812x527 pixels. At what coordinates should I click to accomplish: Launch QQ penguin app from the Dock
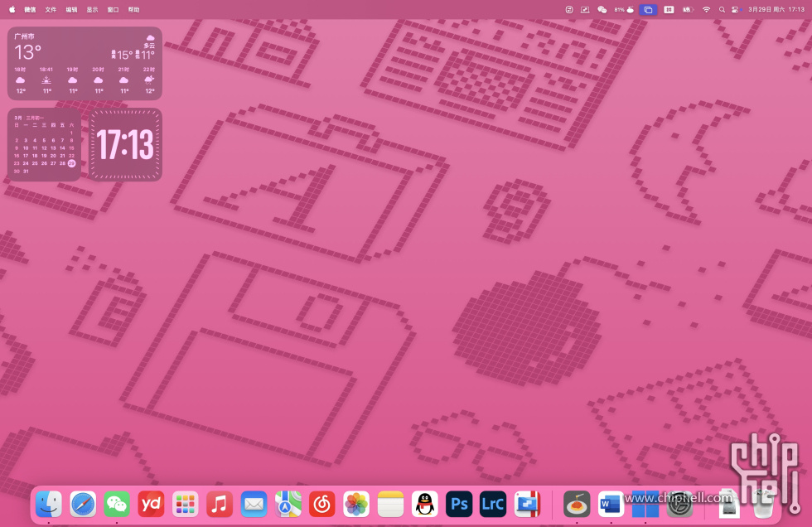click(424, 504)
